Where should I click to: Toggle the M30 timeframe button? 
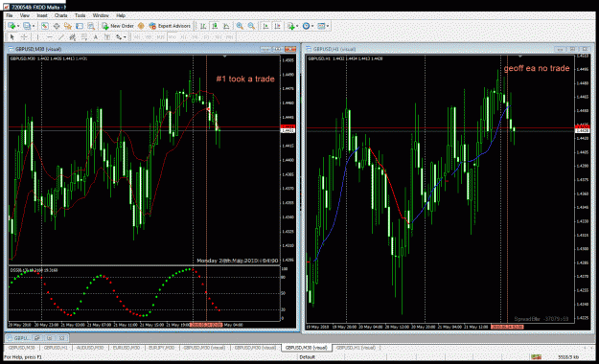[173, 37]
